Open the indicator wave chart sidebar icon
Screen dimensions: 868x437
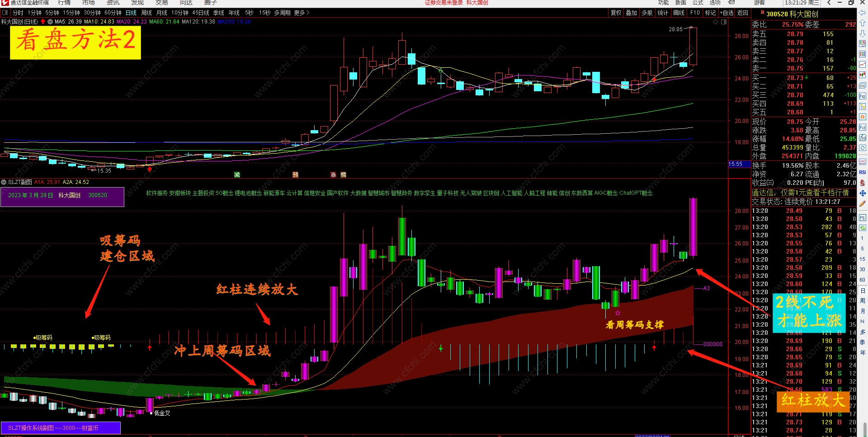coord(863,162)
